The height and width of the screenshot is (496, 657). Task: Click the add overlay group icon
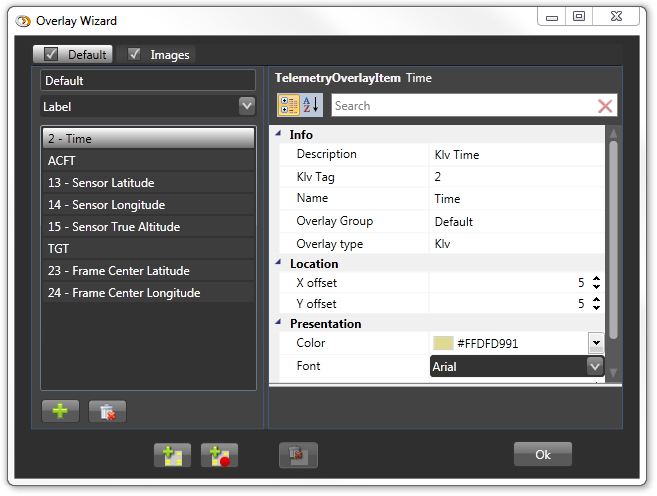172,455
